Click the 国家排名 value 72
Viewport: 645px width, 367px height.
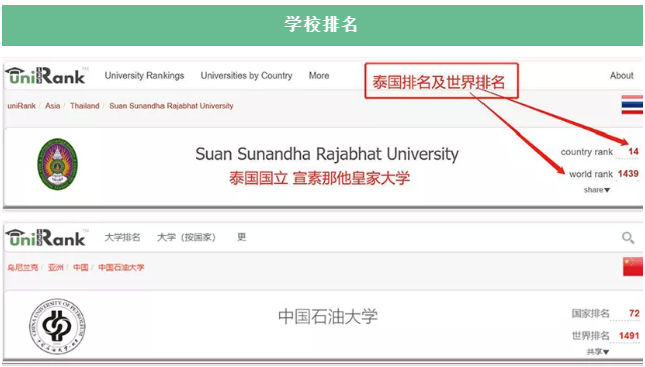pyautogui.click(x=634, y=314)
